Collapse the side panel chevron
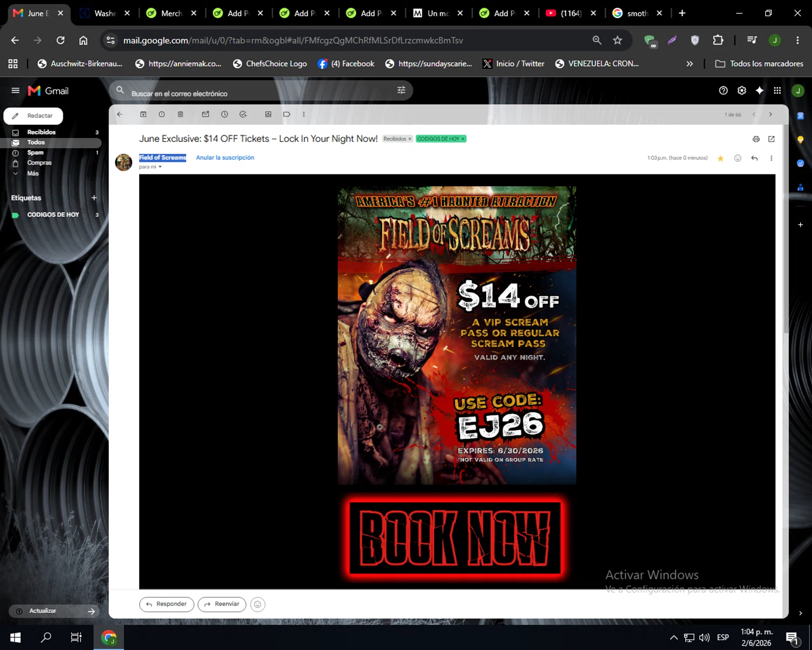 coord(801,613)
